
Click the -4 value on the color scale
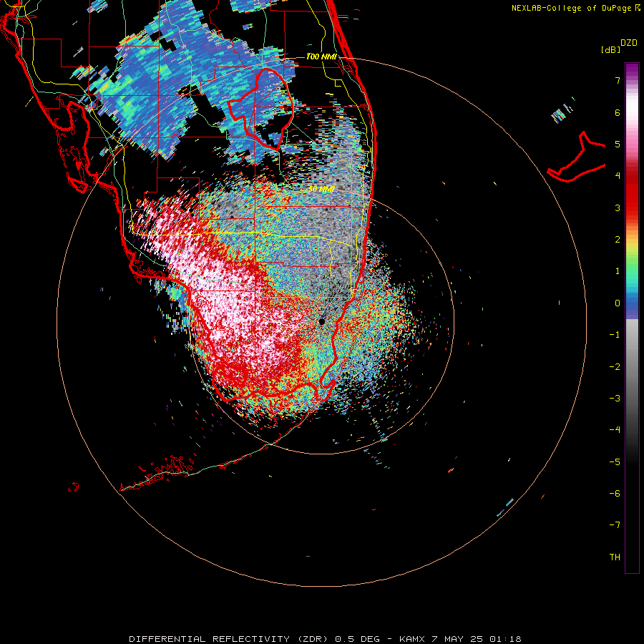coord(615,430)
